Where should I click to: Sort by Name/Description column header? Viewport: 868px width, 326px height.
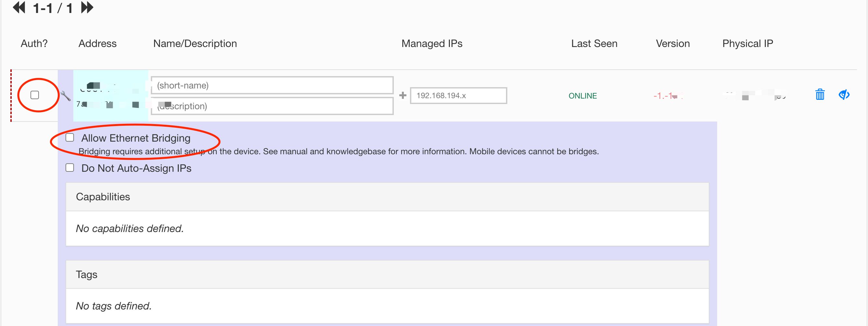coord(195,43)
